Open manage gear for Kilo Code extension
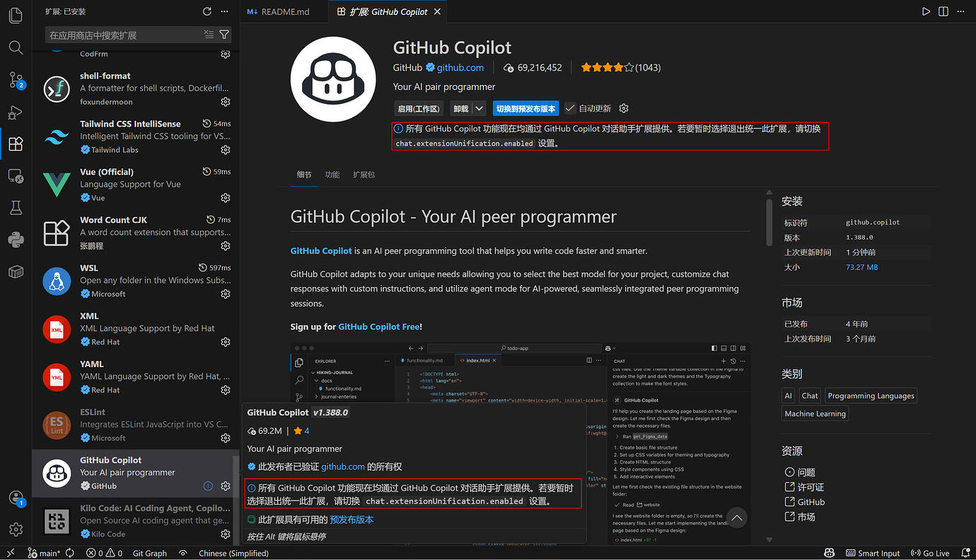 point(226,534)
